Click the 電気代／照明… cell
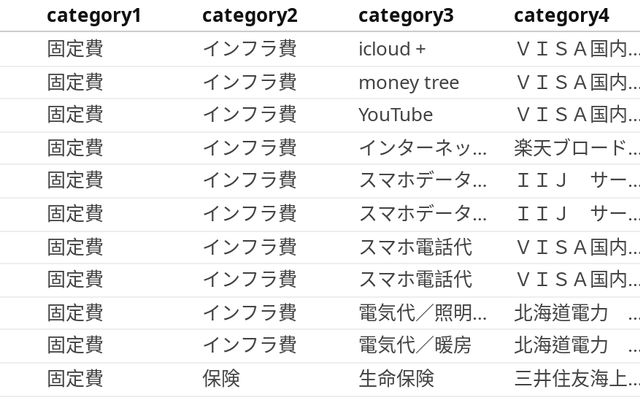The height and width of the screenshot is (400, 640). tap(422, 312)
